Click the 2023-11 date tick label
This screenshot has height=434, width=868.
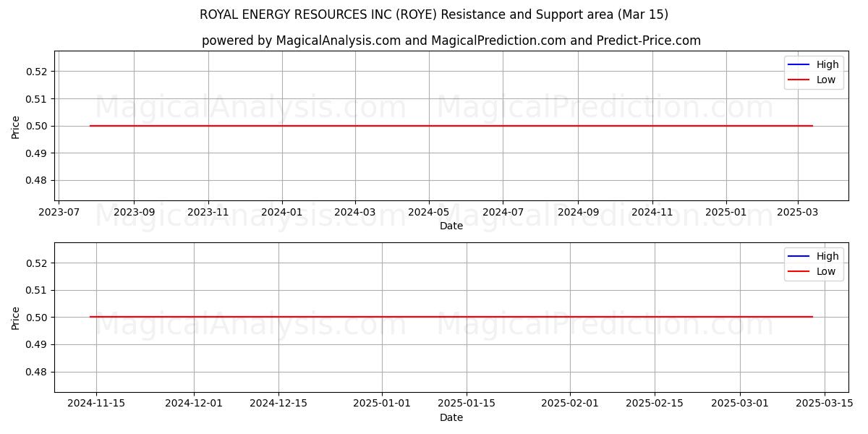(208, 212)
